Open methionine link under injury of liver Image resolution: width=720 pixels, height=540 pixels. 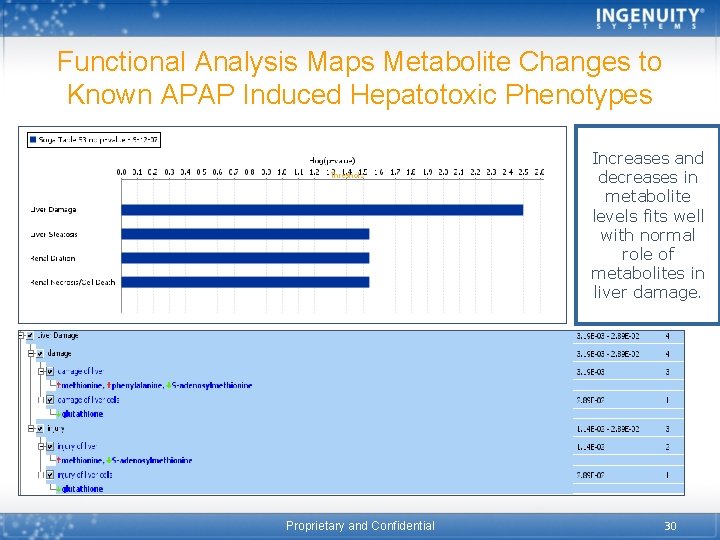(x=82, y=460)
